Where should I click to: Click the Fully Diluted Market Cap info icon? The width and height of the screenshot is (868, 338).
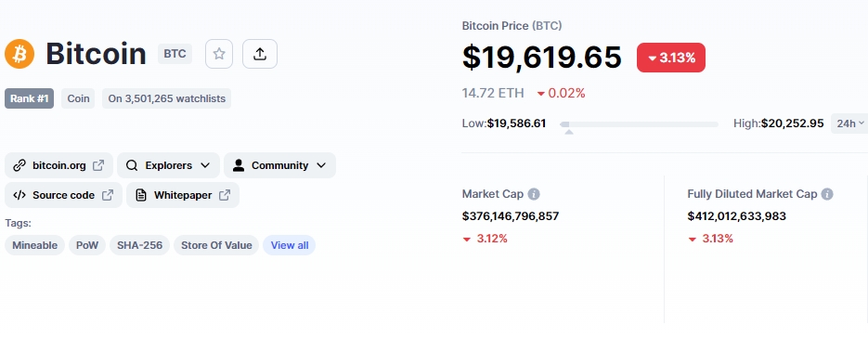point(827,194)
